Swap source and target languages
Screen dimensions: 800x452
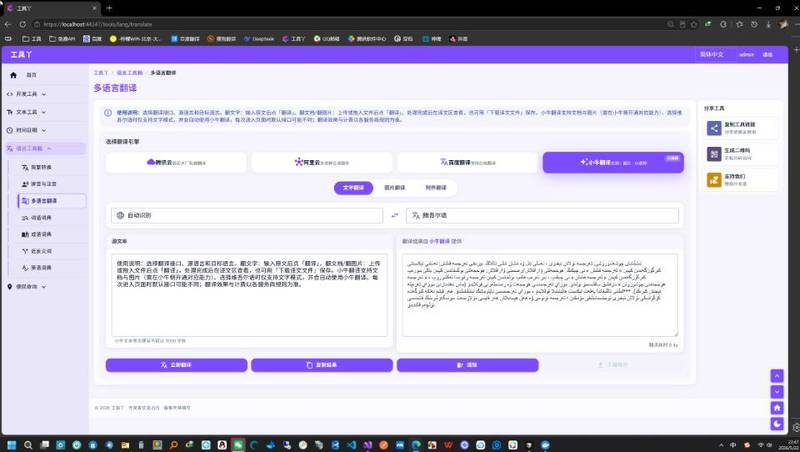394,215
